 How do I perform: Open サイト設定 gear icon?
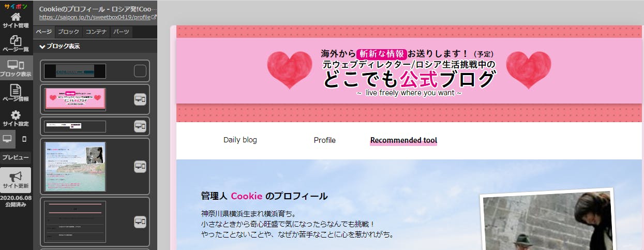coord(16,118)
